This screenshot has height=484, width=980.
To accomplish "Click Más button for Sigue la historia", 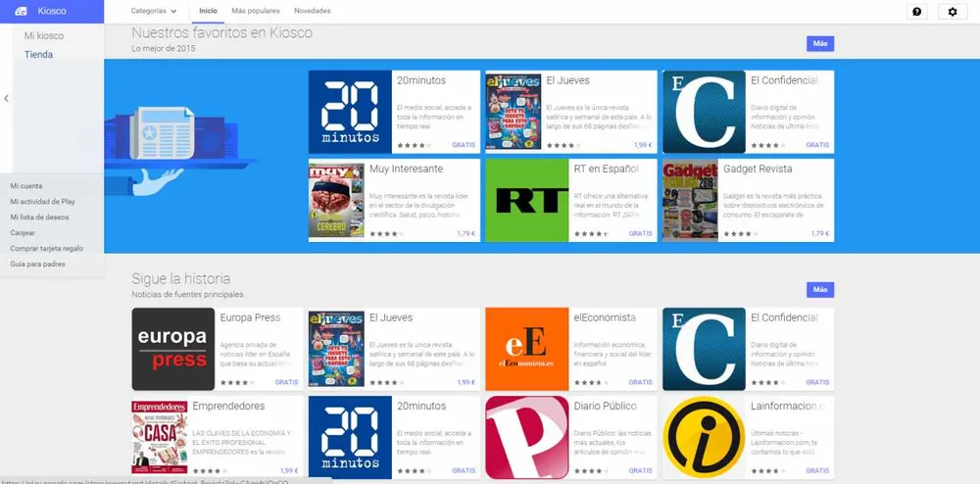I will coord(819,290).
